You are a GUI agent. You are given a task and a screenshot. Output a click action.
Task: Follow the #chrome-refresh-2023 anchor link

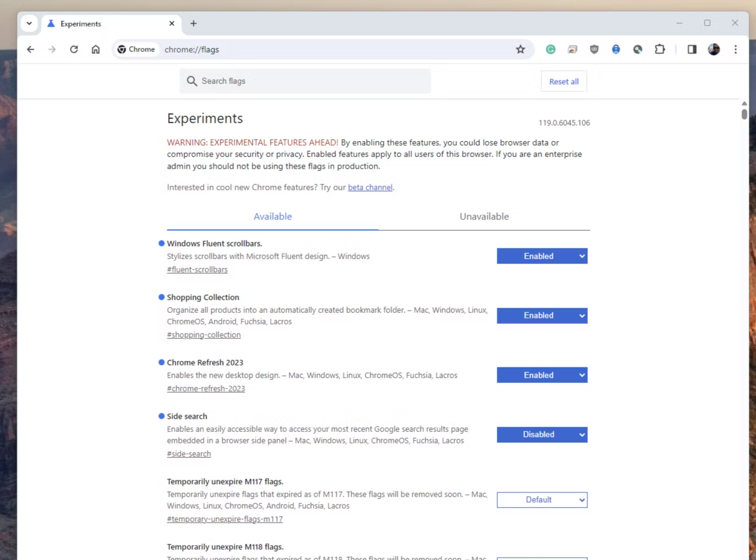pos(206,388)
